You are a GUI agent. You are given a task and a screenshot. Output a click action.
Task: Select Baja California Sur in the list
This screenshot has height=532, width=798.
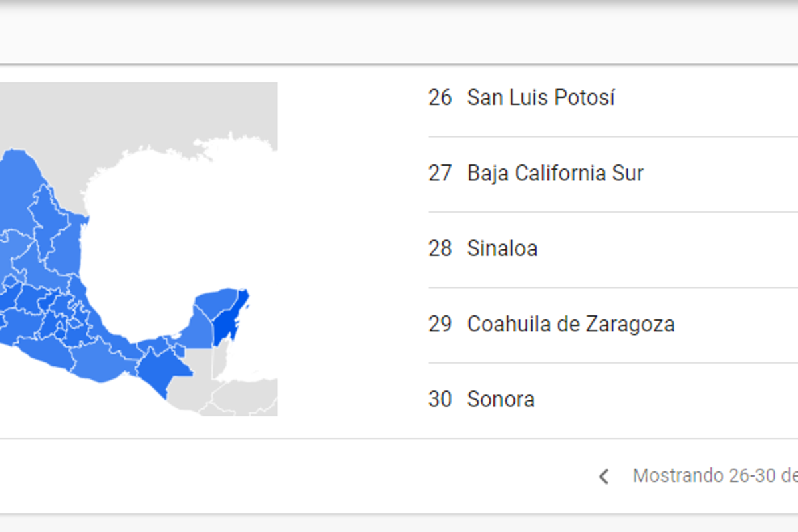(x=555, y=174)
